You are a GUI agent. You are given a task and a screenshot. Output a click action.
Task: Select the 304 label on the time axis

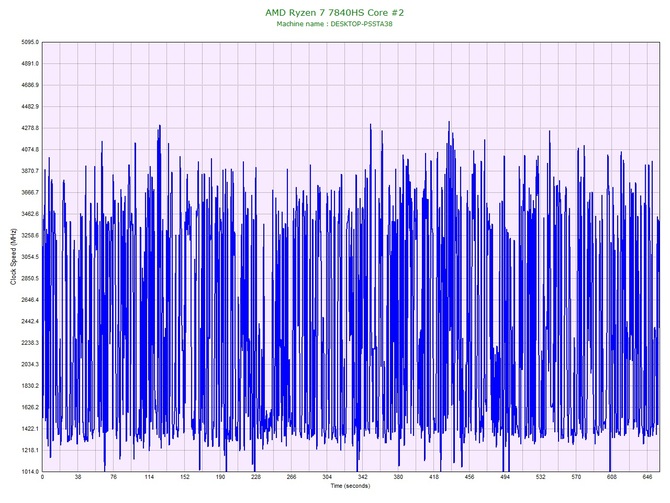point(327,477)
